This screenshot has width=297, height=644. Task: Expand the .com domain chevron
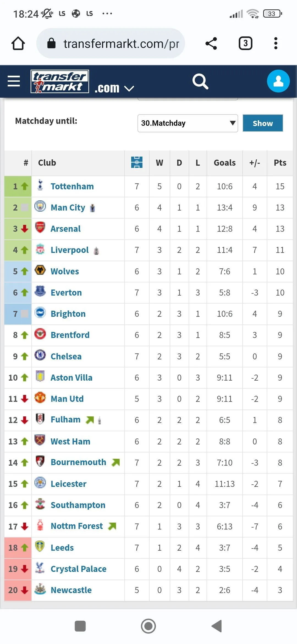[x=129, y=88]
